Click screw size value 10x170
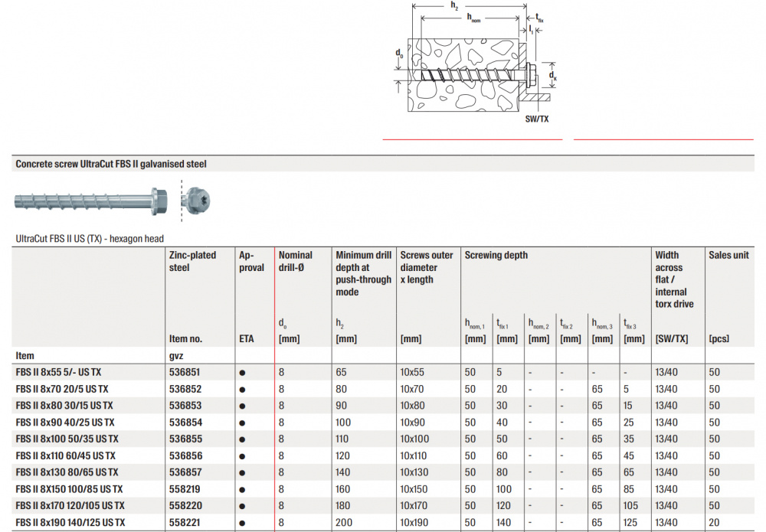Screen dimensions: 766x532 click(x=414, y=506)
